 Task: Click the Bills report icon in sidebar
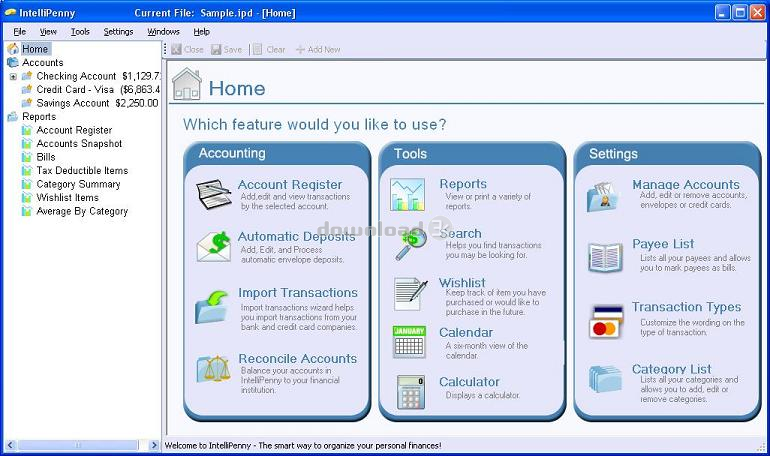[x=27, y=157]
